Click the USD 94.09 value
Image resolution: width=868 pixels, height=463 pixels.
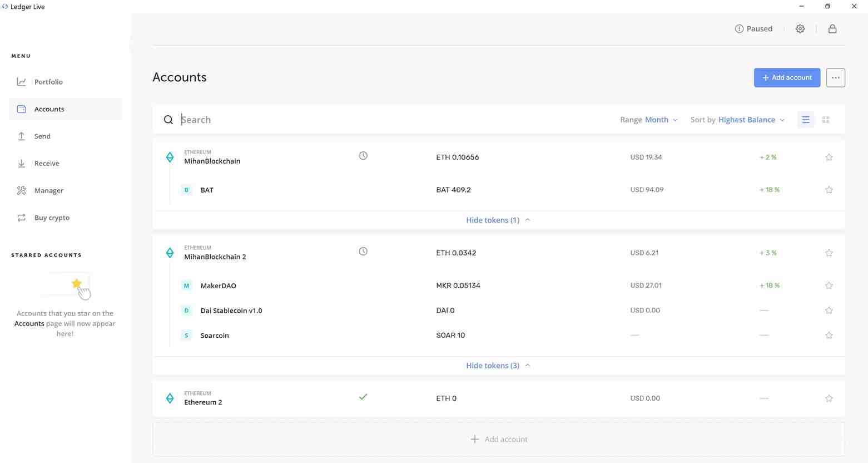click(647, 190)
